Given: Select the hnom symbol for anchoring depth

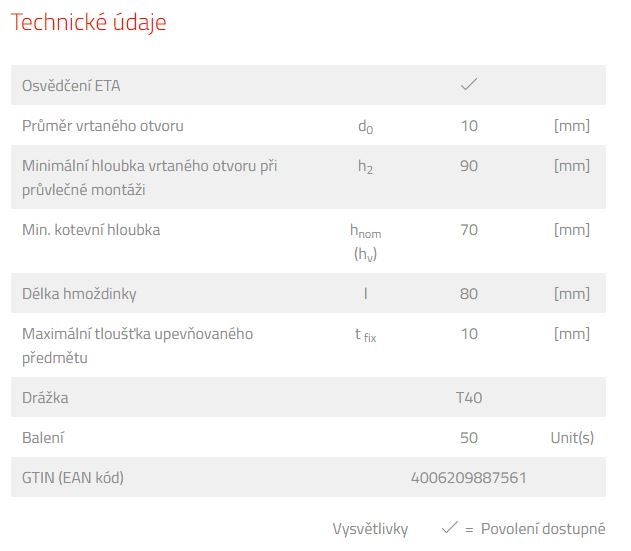Looking at the screenshot, I should [x=365, y=231].
